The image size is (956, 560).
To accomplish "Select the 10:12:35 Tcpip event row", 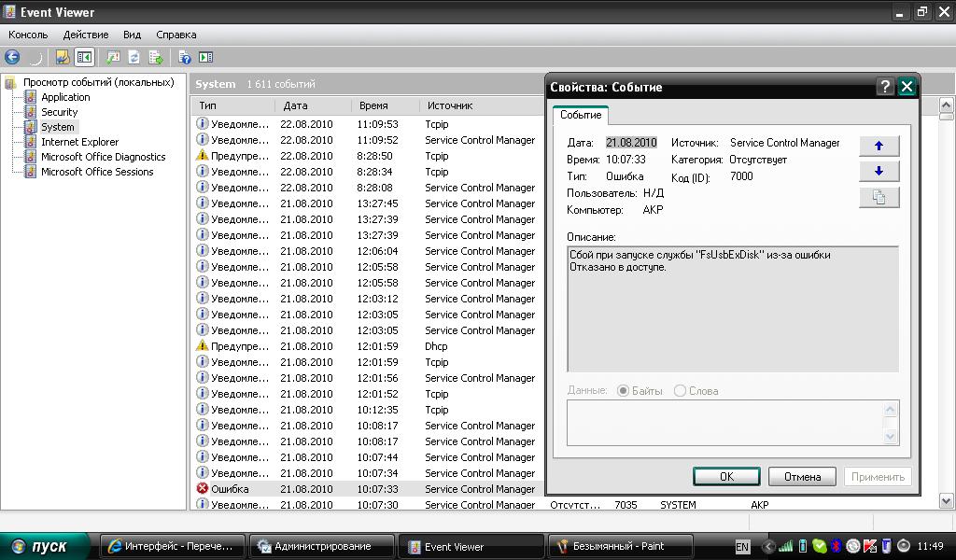I will pyautogui.click(x=366, y=410).
